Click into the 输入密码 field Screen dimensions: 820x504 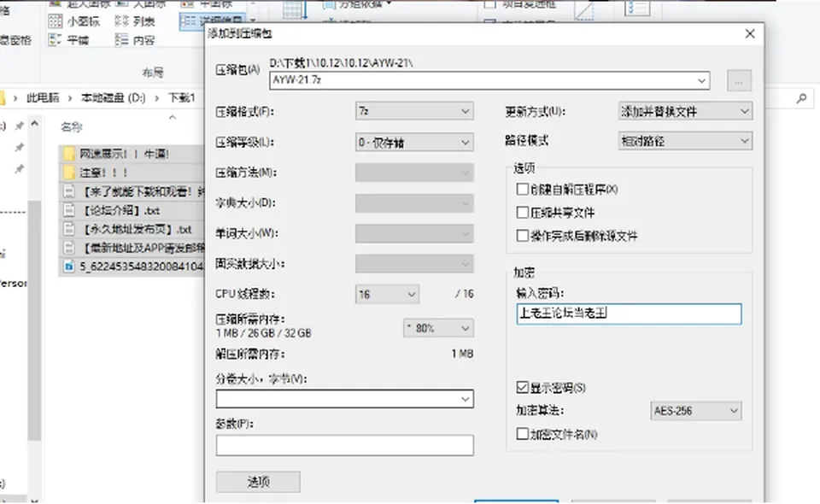point(630,314)
